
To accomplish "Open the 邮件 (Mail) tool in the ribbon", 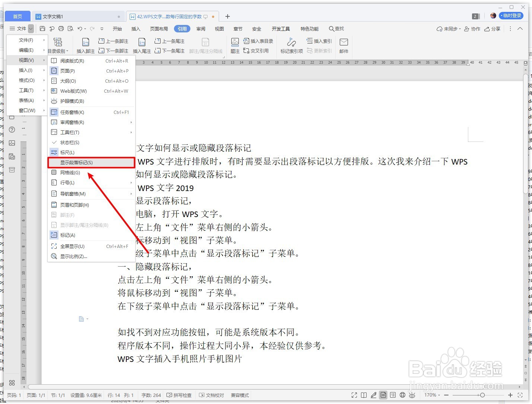I will (x=343, y=45).
